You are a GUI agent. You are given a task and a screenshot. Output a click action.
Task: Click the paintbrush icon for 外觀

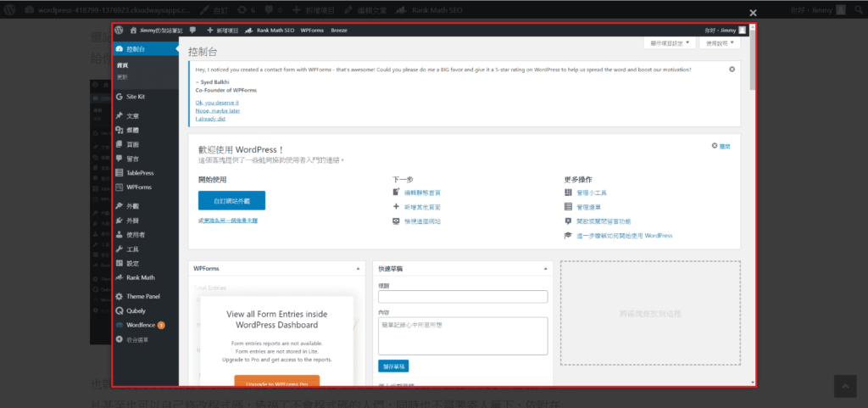pos(120,206)
